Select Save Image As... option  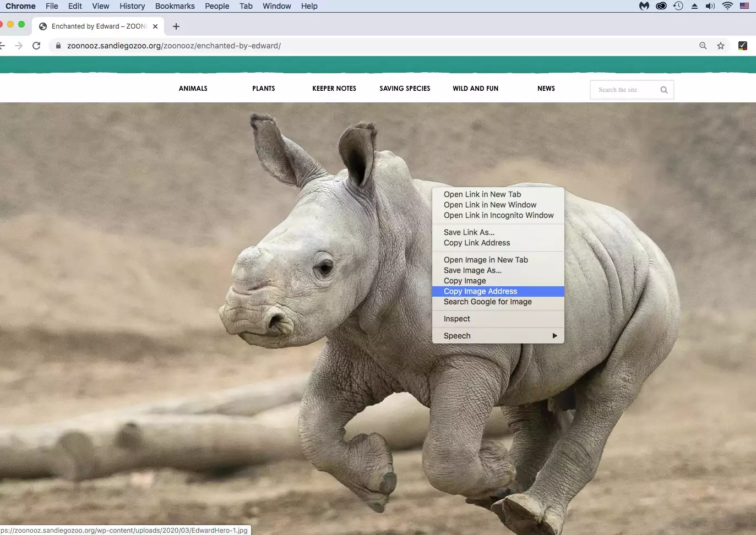tap(472, 270)
